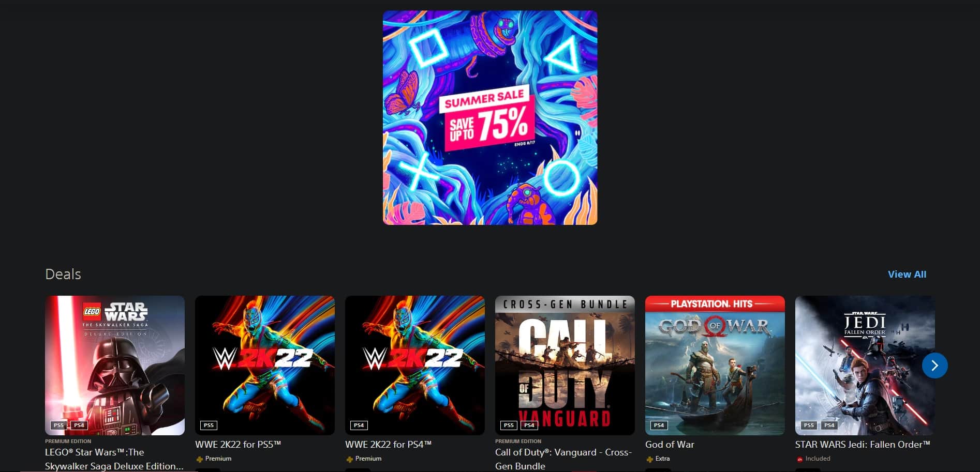Select WWE 2K22 for PS5 cover art
980x472 pixels.
[x=265, y=366]
